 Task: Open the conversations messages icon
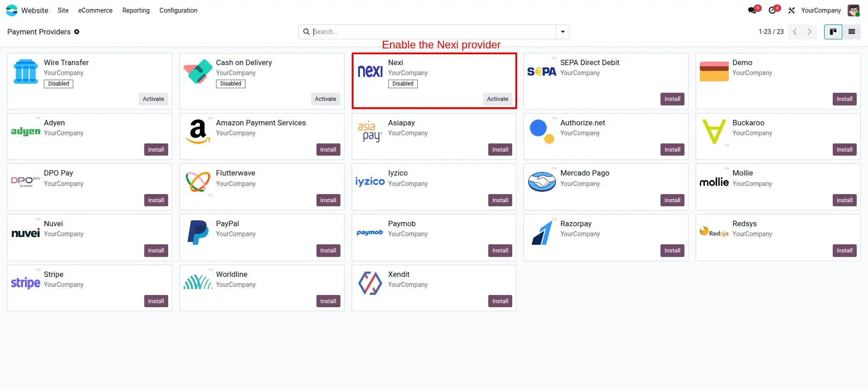click(x=753, y=10)
